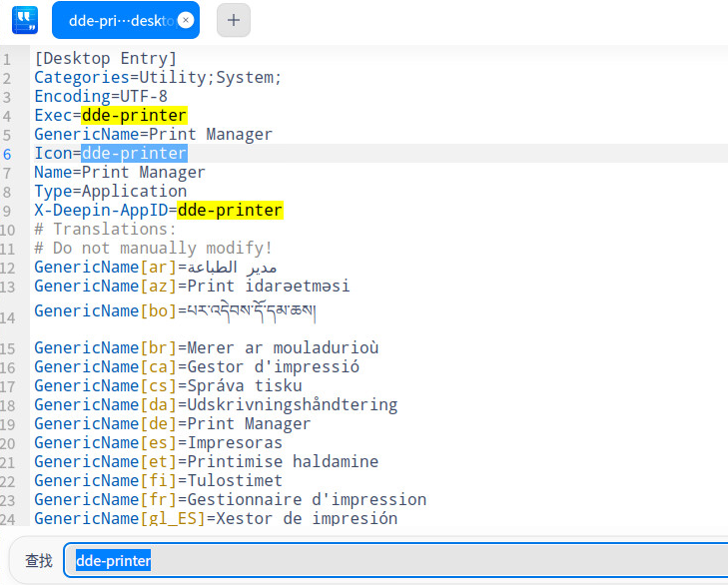Screen dimensions: 728x585
Task: Open a new tab with the plus button
Action: pyautogui.click(x=234, y=20)
